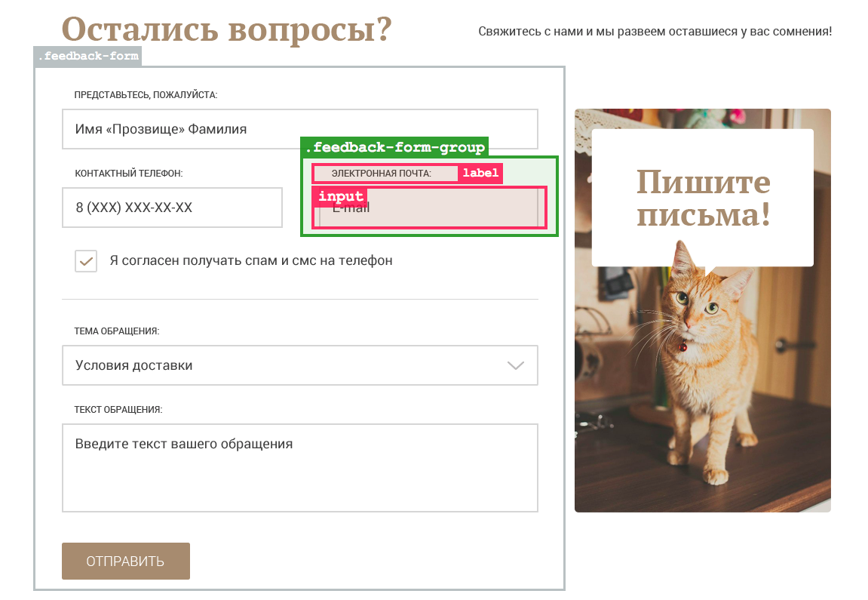Click the 'Я согласен получать спам' label text
868x600 pixels.
250,260
